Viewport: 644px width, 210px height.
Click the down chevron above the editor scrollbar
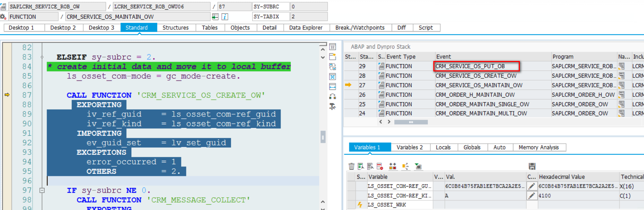323,57
